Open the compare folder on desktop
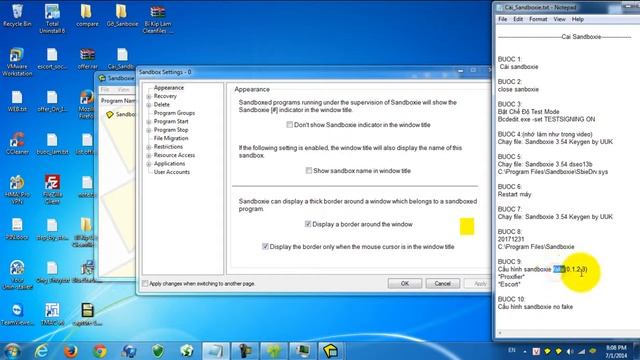Viewport: 640px width, 360px height. [87, 16]
